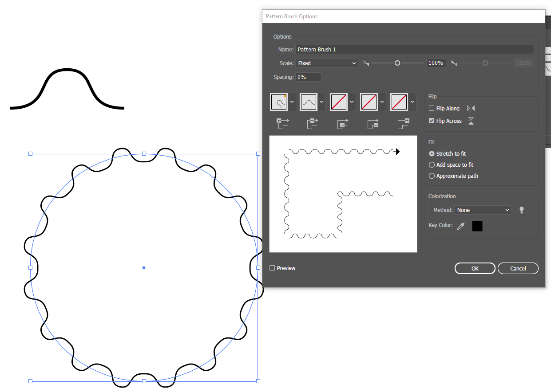Check the Preview checkbox

pyautogui.click(x=273, y=268)
